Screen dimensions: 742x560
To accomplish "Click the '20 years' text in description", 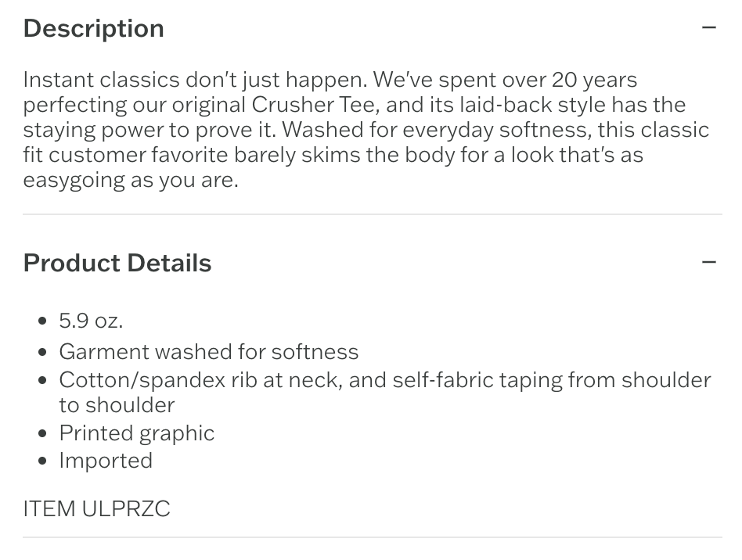I will [594, 80].
